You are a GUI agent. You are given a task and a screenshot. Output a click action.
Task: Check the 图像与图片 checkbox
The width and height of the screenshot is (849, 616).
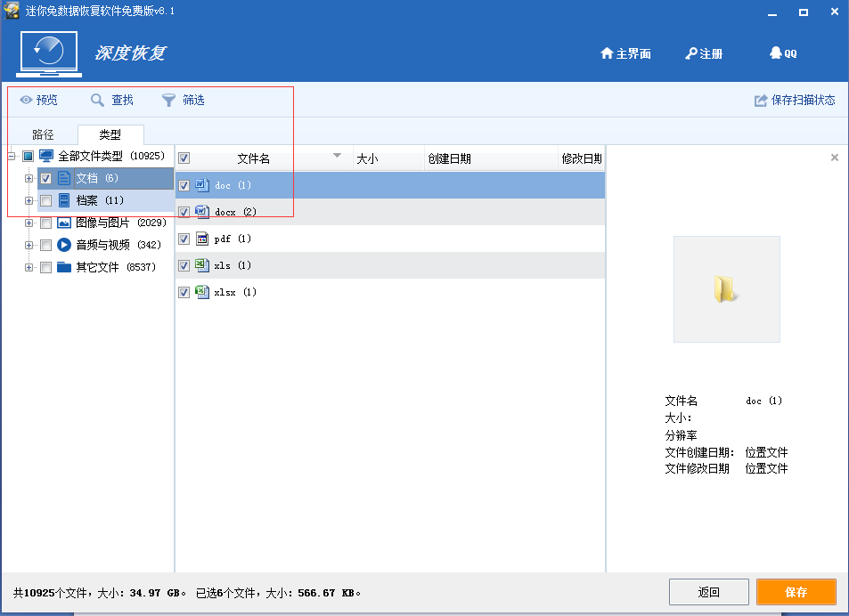(46, 223)
